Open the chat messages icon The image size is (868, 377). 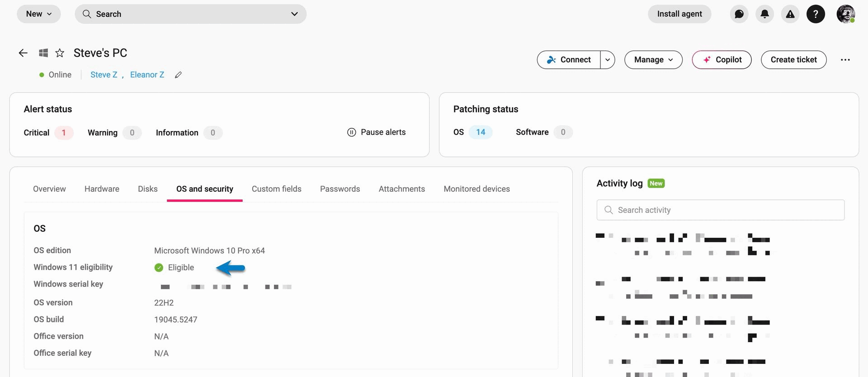(739, 14)
